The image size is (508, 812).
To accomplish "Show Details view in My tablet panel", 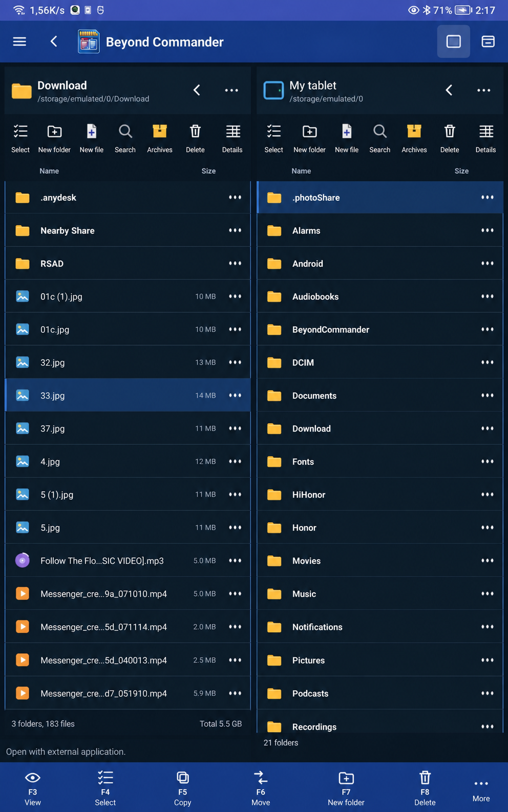I will (486, 138).
